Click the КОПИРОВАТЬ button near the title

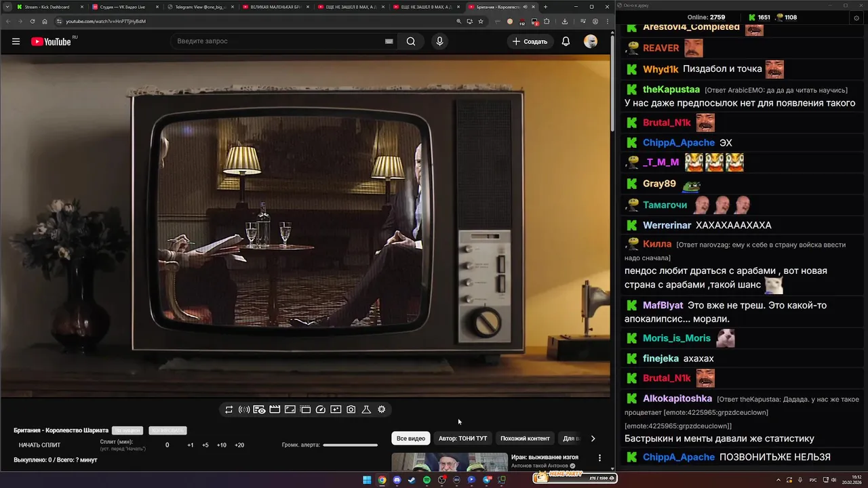pyautogui.click(x=167, y=430)
